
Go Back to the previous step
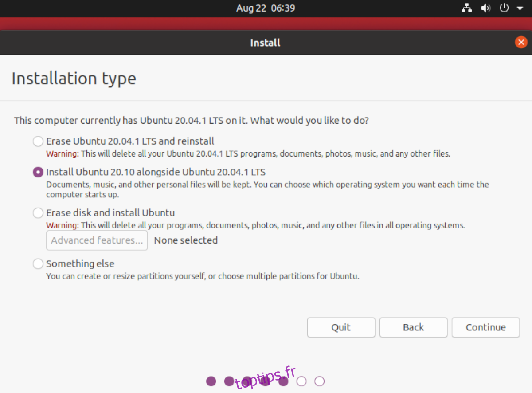(x=413, y=327)
